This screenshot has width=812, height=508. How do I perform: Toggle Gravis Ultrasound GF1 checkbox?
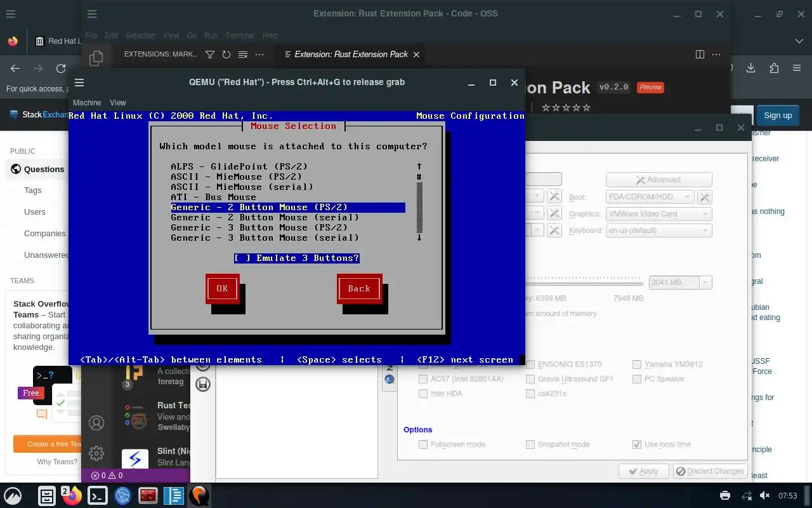click(530, 379)
